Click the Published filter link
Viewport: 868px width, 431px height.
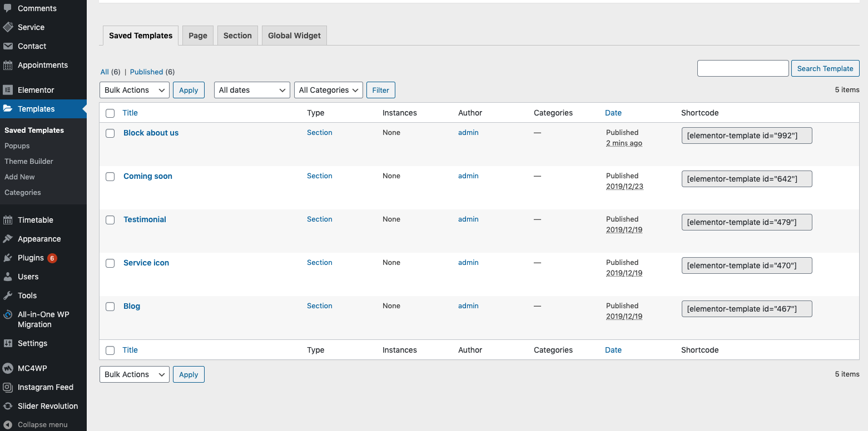tap(146, 72)
